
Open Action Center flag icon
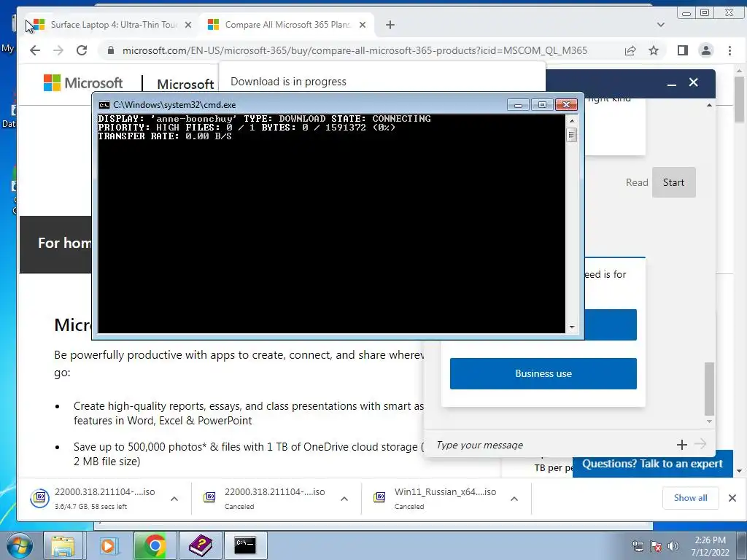point(656,546)
